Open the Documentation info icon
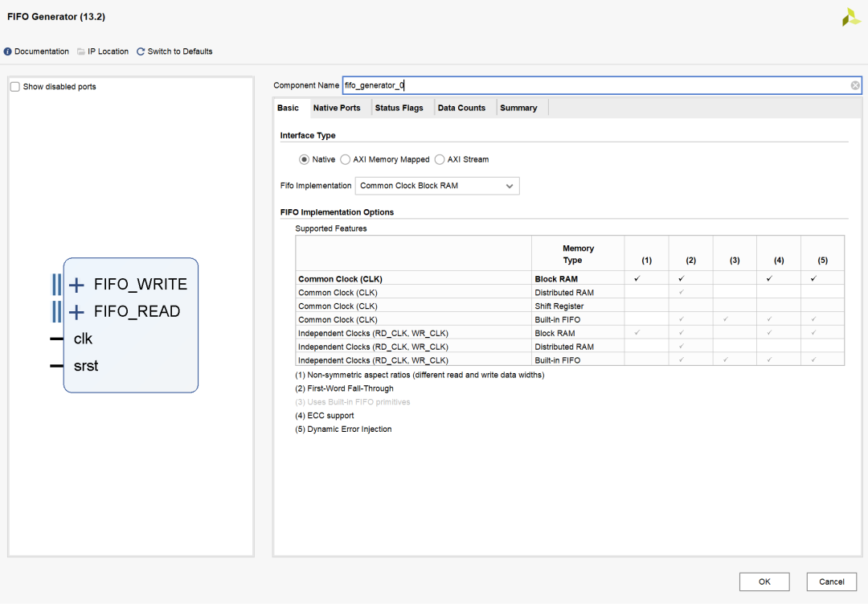 (8, 51)
